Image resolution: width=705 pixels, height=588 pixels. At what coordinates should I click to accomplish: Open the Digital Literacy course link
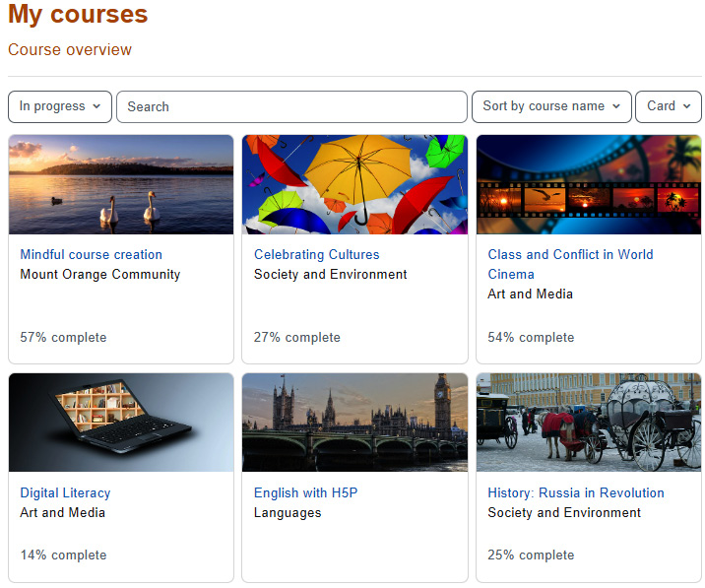click(65, 492)
